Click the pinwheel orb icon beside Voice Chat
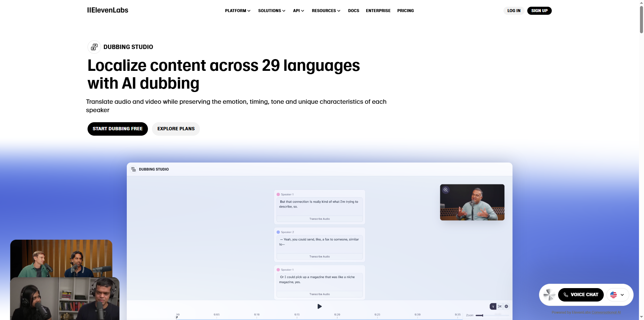This screenshot has height=320, width=644. click(x=549, y=294)
